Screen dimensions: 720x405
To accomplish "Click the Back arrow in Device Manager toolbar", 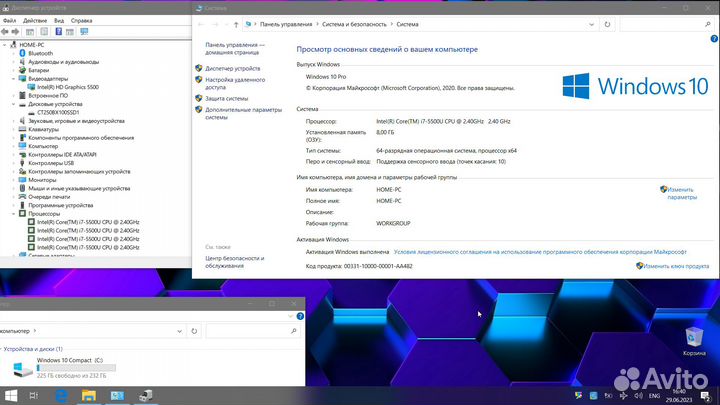I will pos(5,32).
